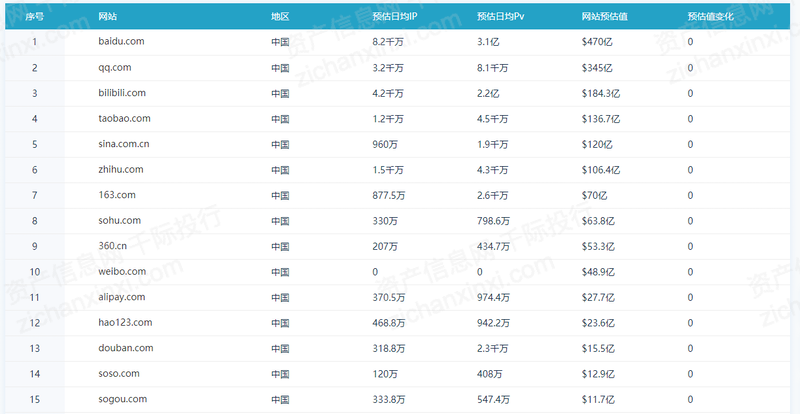This screenshot has width=800, height=414.
Task: Click the 942.2万 daily PV value
Action: point(493,323)
